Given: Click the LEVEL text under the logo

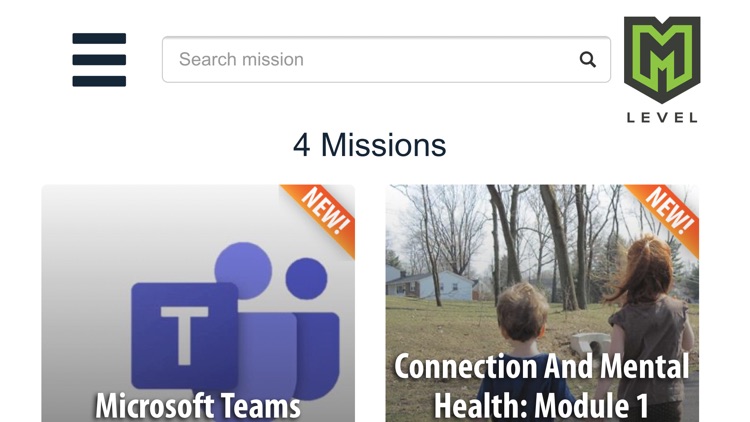Looking at the screenshot, I should [x=662, y=117].
